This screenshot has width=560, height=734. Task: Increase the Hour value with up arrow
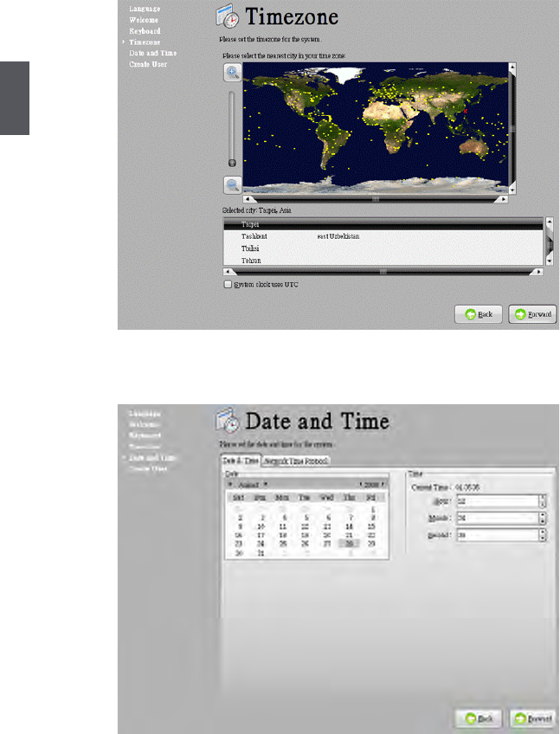point(543,498)
